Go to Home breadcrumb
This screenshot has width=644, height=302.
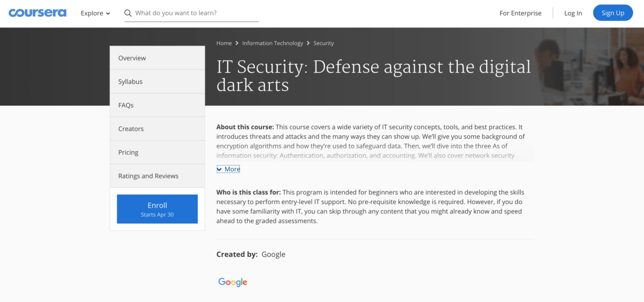click(x=224, y=43)
